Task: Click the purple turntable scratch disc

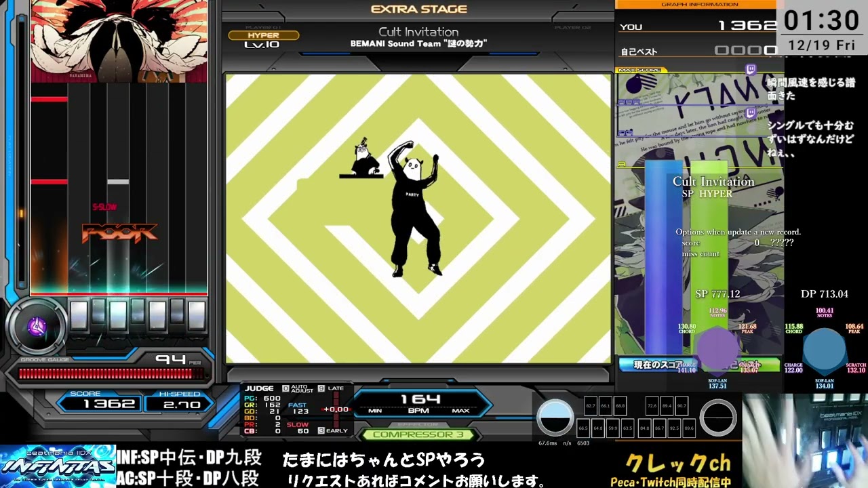Action: (x=37, y=328)
